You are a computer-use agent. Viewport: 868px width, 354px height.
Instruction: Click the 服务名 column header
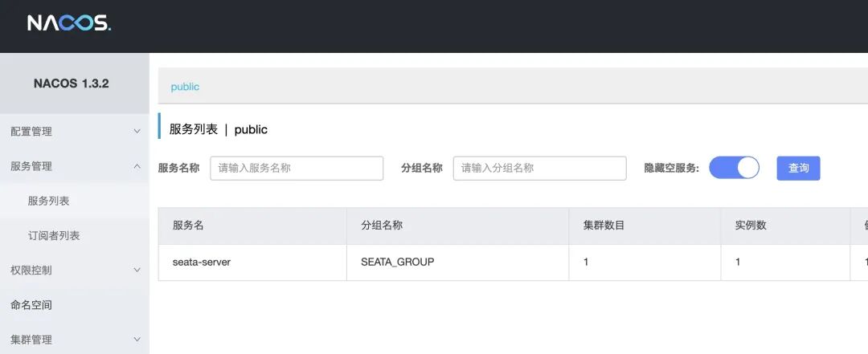point(188,226)
